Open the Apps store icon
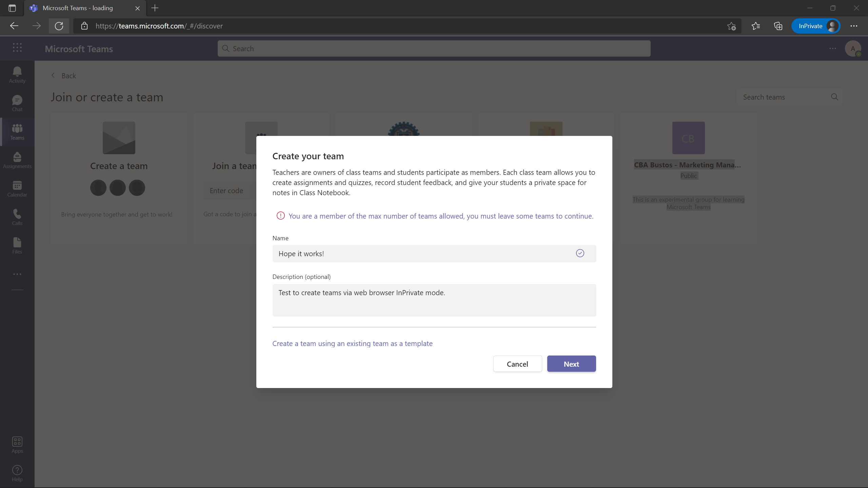Viewport: 868px width, 488px height. 17,445
